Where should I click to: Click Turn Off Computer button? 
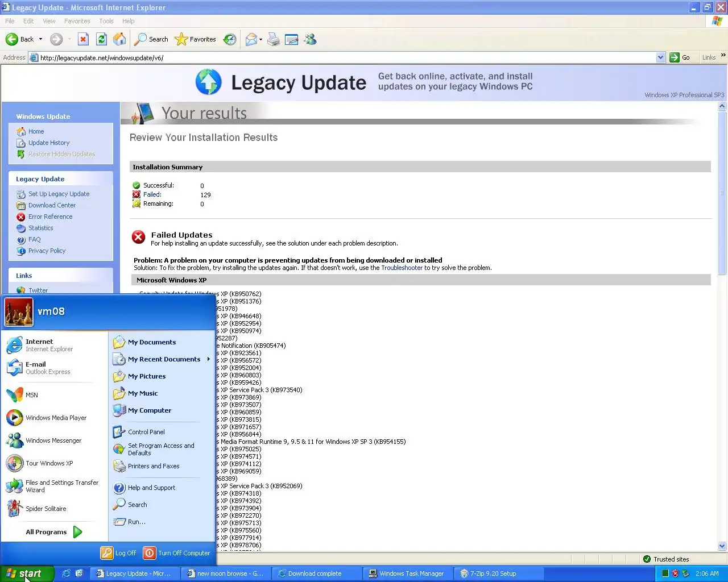click(x=177, y=553)
